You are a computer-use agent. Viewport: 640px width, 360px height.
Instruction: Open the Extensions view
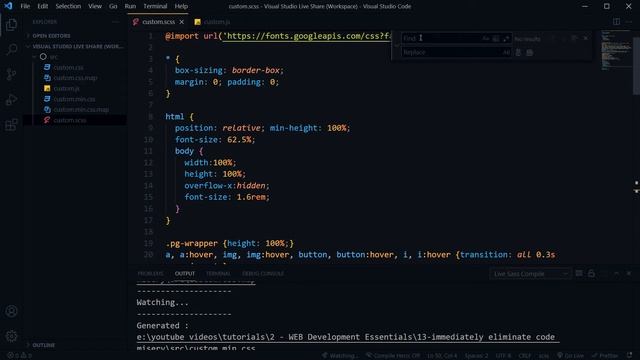pos(11,124)
